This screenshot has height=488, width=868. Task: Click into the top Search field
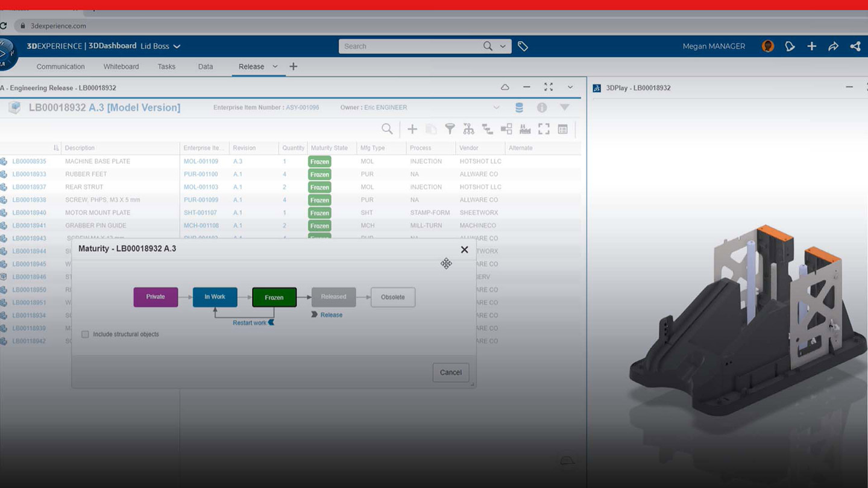coord(410,46)
